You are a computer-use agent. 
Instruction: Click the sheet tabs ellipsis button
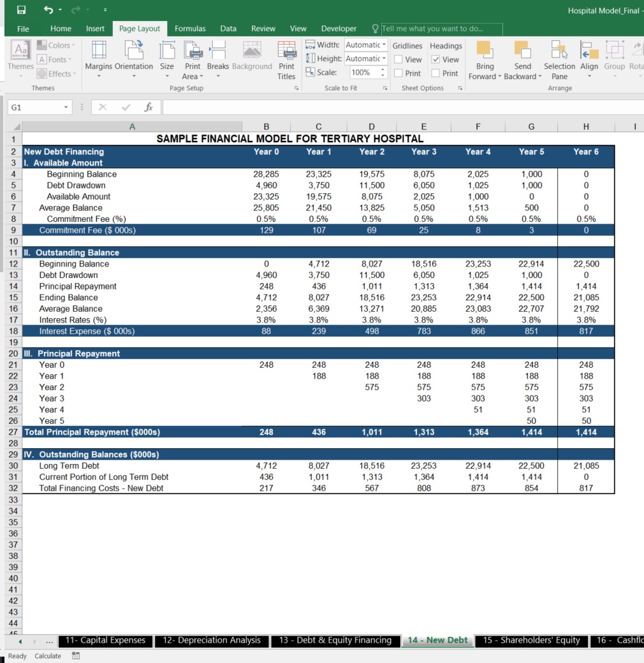coord(50,641)
